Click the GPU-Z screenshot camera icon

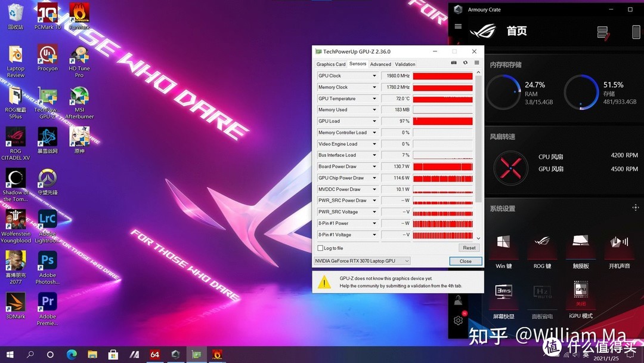click(x=454, y=63)
